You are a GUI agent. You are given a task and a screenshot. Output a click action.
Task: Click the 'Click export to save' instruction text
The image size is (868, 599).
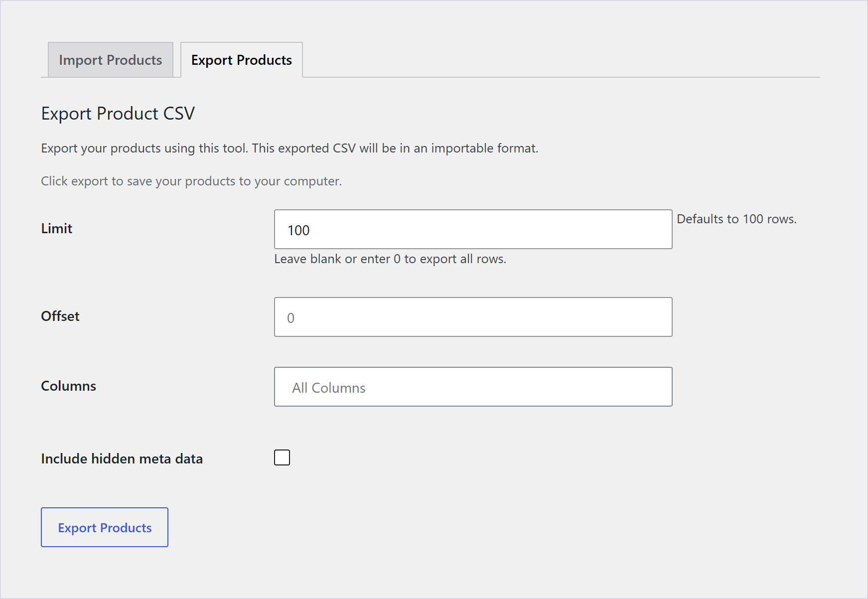[x=191, y=181]
